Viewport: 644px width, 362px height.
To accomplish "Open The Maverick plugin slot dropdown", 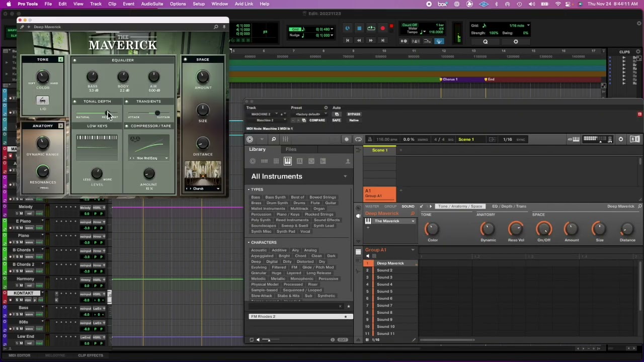I will pos(413,221).
